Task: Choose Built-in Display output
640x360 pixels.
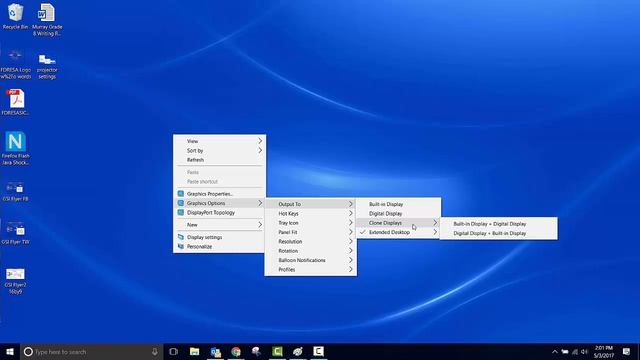Action: coord(398,204)
